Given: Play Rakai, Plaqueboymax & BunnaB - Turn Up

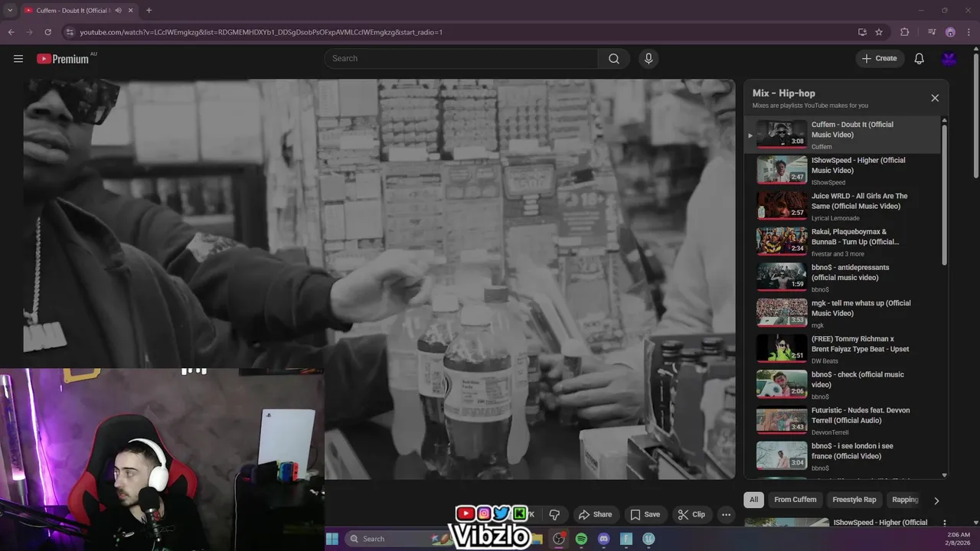Looking at the screenshot, I should (x=842, y=242).
